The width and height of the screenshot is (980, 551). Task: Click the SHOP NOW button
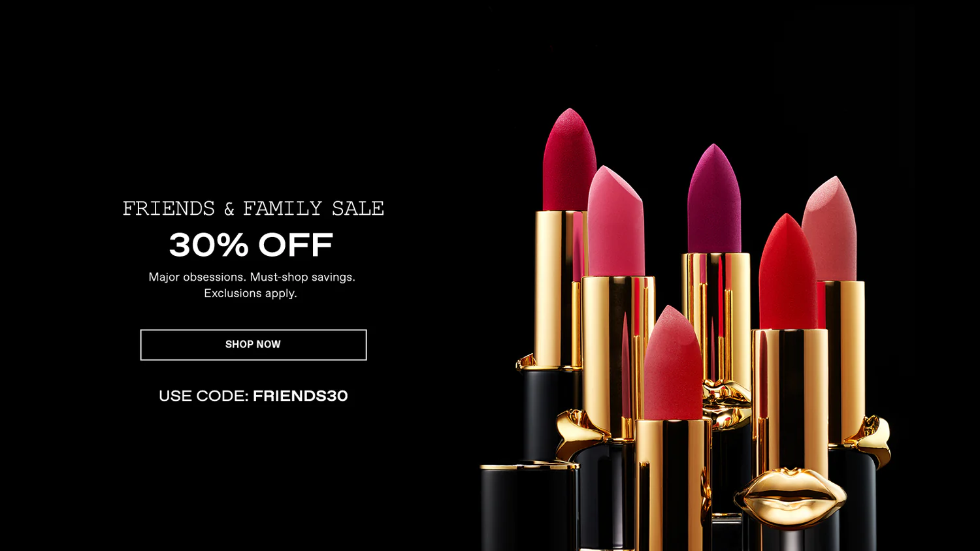(253, 345)
